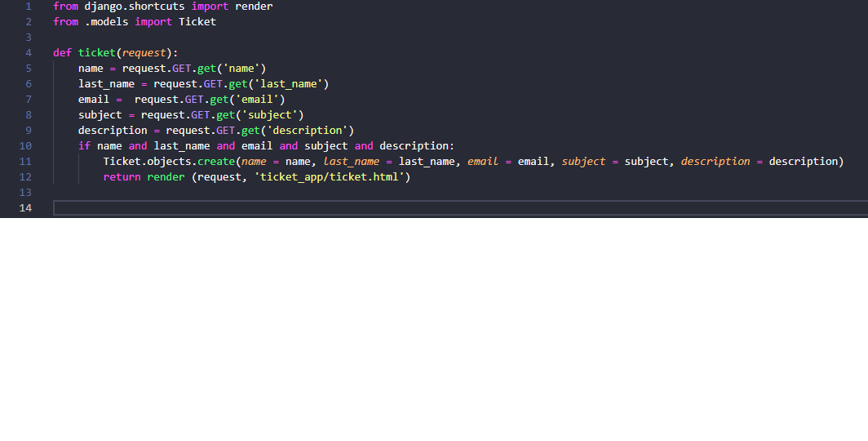Click line number 10 in the gutter
868x441 pixels.
tap(25, 146)
